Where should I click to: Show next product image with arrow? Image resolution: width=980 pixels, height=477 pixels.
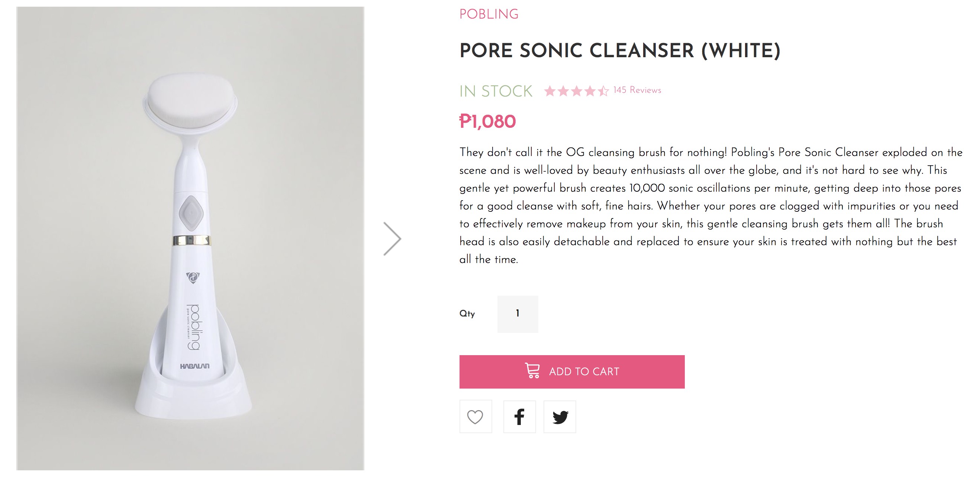tap(392, 239)
